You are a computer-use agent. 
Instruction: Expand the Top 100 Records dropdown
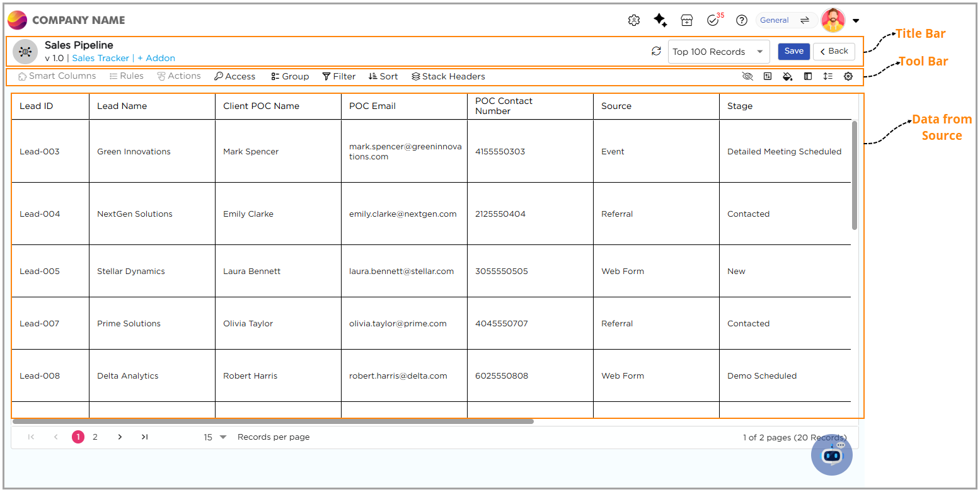pyautogui.click(x=759, y=52)
